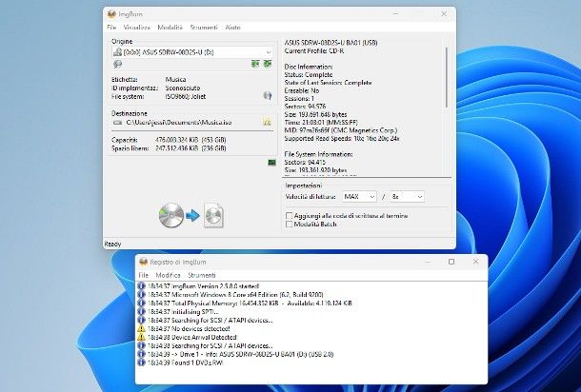
Task: Open the 8x read speed dropdown
Action: click(x=419, y=197)
